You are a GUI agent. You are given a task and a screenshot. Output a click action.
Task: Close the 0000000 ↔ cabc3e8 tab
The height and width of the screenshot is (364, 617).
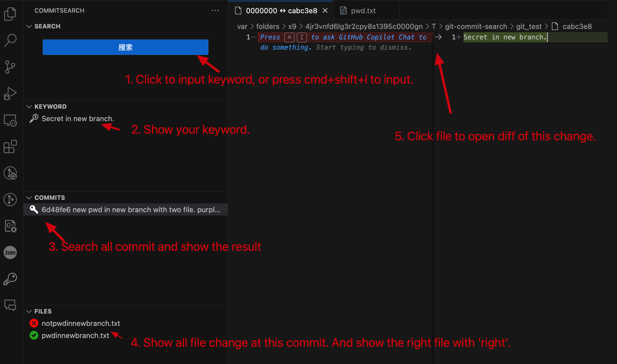click(325, 11)
